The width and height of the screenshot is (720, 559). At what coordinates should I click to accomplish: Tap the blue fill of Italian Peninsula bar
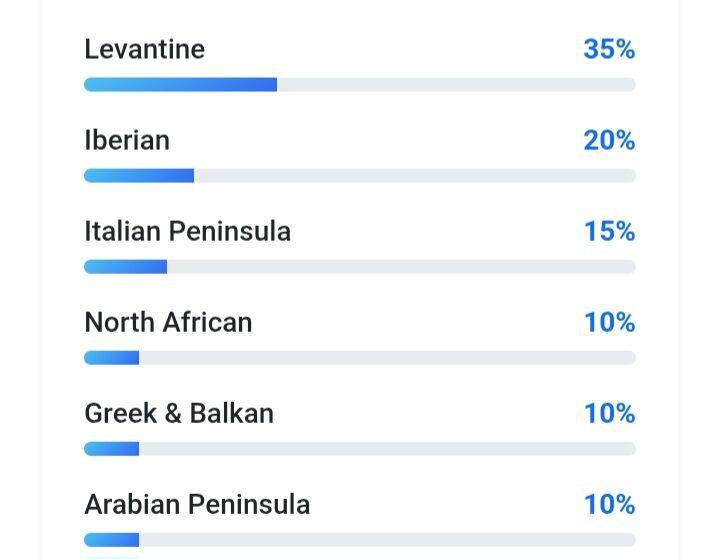pyautogui.click(x=125, y=267)
